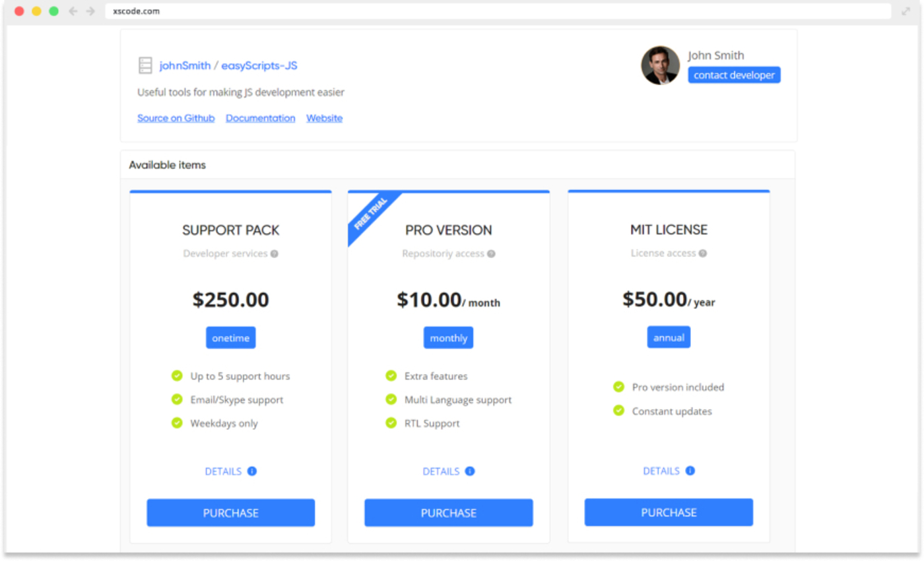This screenshot has width=924, height=561.
Task: Click John Smith's profile photo
Action: [x=660, y=65]
